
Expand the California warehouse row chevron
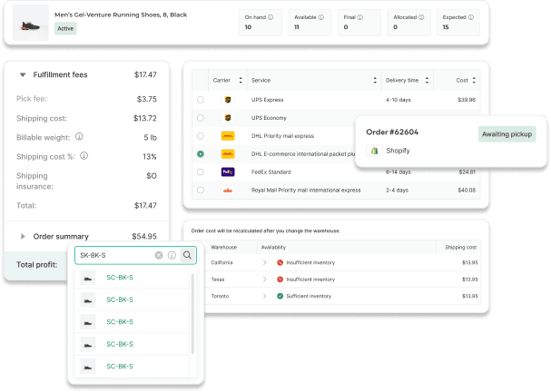[266, 263]
